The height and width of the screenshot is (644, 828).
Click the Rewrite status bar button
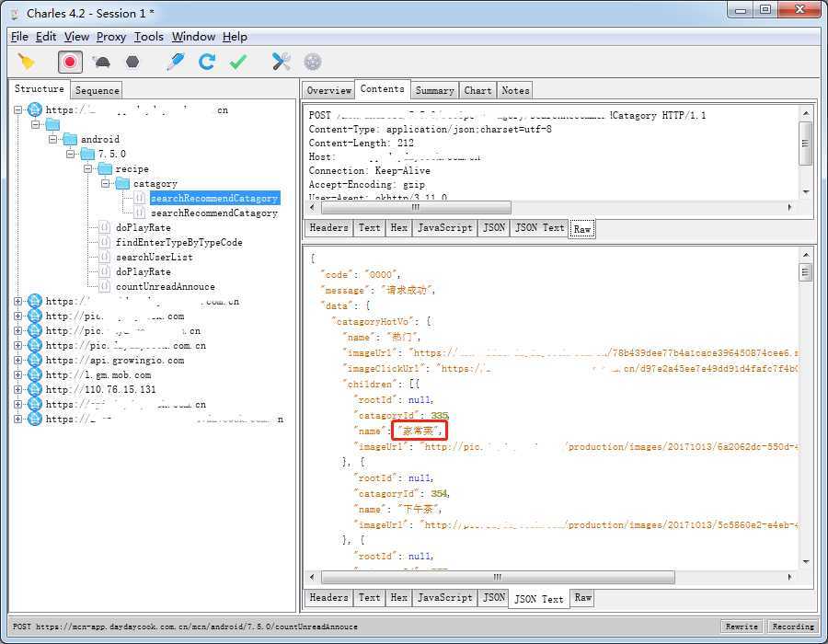pyautogui.click(x=742, y=627)
